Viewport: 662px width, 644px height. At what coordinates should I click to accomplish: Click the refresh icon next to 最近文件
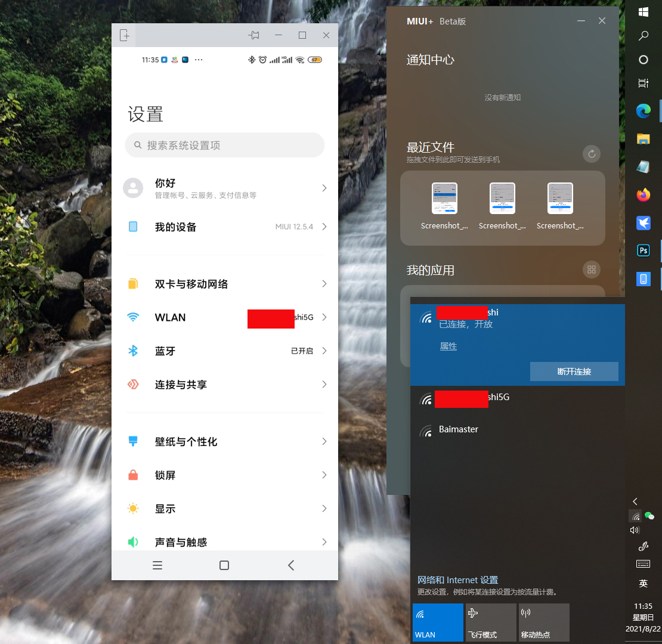coord(591,154)
